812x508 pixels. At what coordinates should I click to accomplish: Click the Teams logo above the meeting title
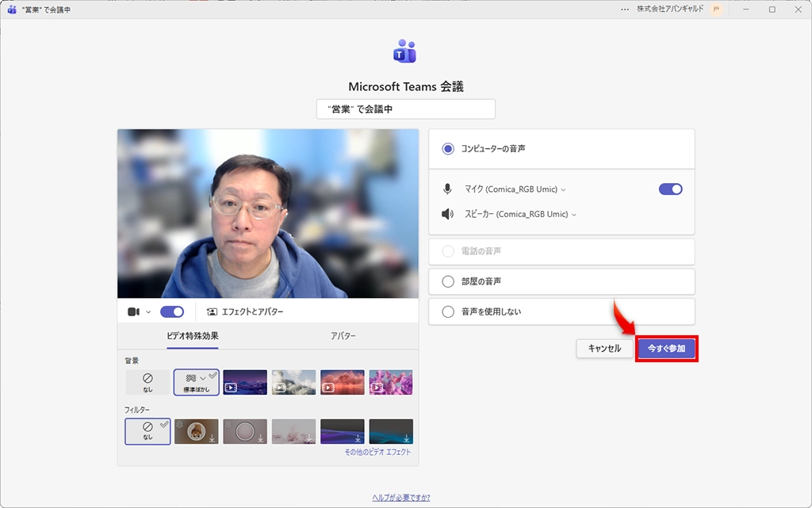(x=405, y=51)
